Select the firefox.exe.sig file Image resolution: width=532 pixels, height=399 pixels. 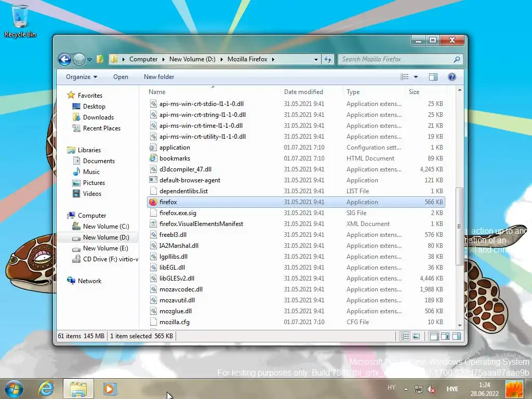(x=178, y=213)
